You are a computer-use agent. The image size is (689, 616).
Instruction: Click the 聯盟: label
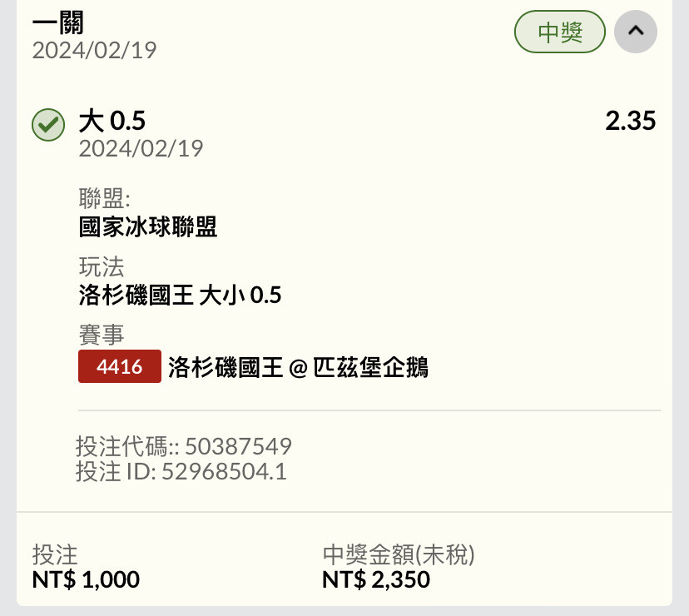(105, 198)
